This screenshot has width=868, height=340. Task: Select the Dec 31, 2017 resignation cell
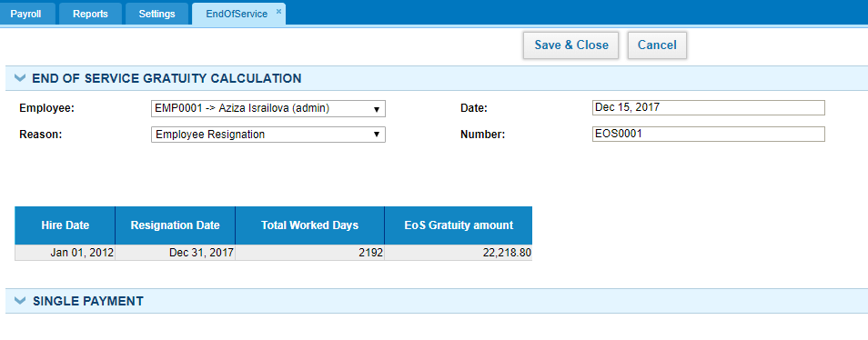[175, 253]
